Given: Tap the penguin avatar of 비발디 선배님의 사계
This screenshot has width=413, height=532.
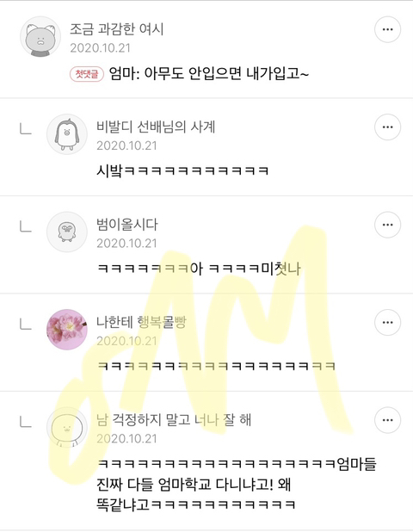Looking at the screenshot, I should (x=67, y=134).
